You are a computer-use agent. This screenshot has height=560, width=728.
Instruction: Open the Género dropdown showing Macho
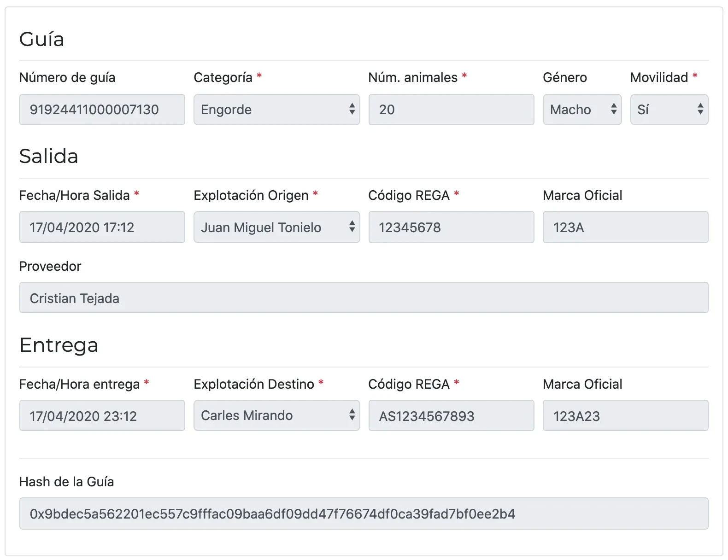[582, 110]
